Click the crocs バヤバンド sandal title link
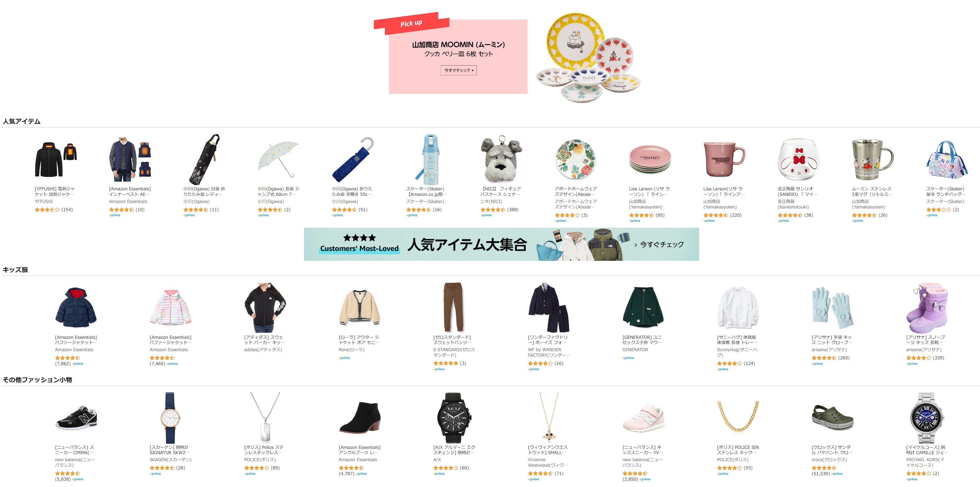Image resolution: width=980 pixels, height=487 pixels. (832, 450)
